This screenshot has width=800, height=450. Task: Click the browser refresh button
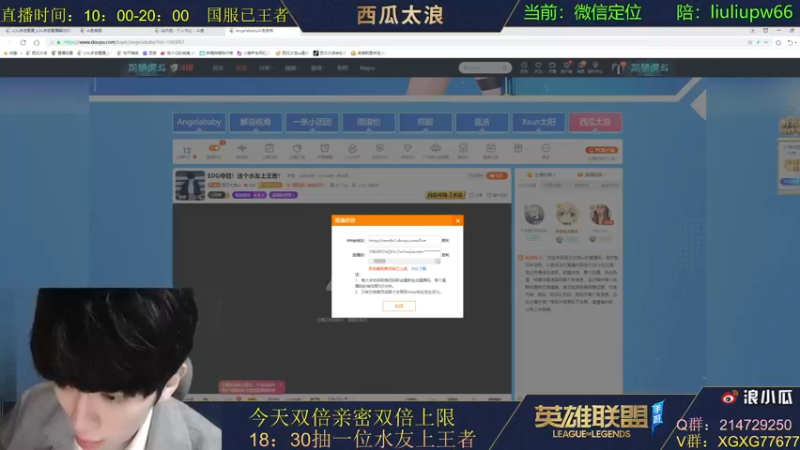coord(23,42)
